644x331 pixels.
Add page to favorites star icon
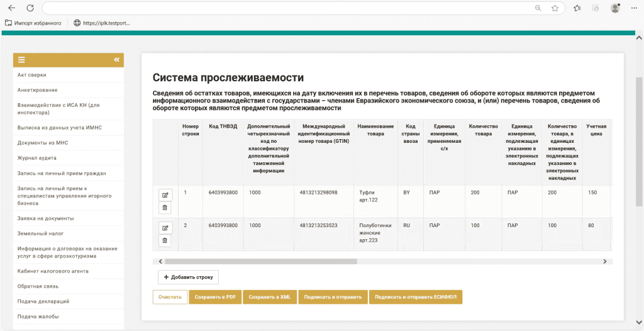pos(555,8)
